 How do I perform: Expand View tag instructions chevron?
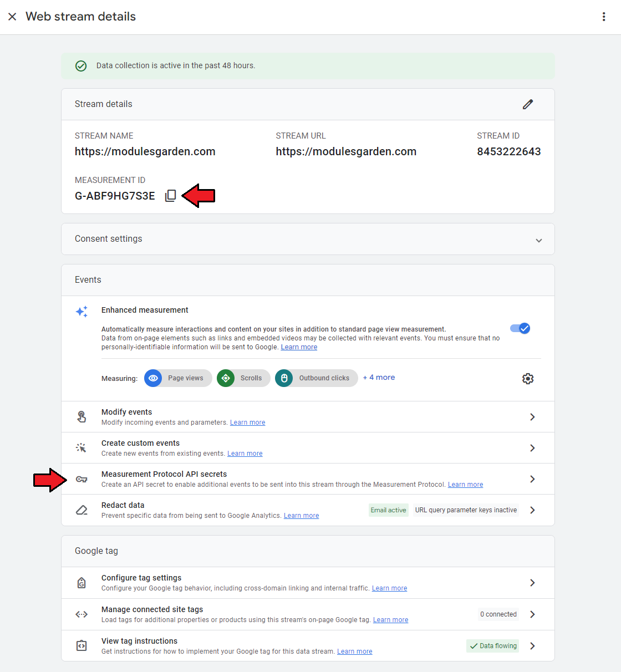tap(532, 646)
